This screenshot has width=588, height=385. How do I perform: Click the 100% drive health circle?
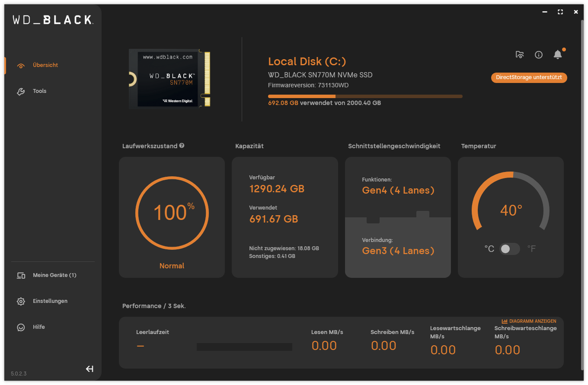pyautogui.click(x=172, y=213)
